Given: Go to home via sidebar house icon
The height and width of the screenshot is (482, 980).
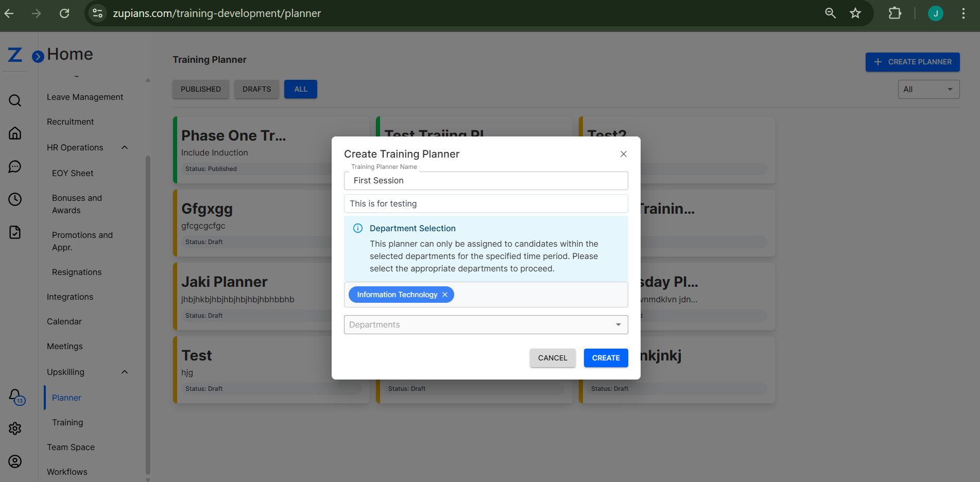Looking at the screenshot, I should click(15, 133).
